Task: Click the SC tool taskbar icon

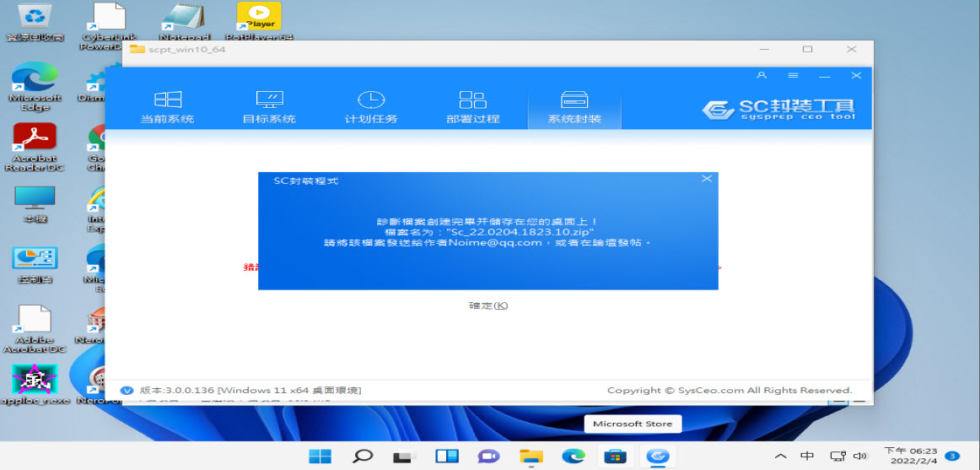Action: (658, 456)
